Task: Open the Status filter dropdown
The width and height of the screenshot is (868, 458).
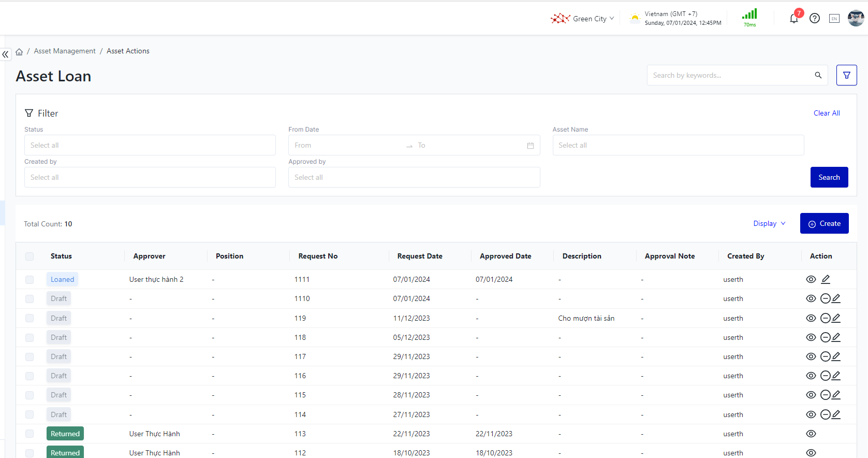Action: 150,145
